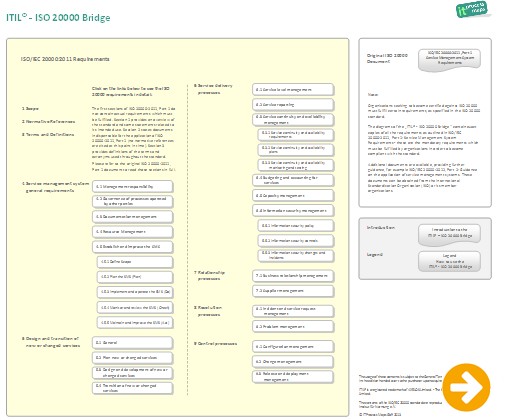This screenshot has height=420, width=506.
Task: Open 4.5.3 Implement and operate the SMS (Do)
Action: [x=135, y=292]
